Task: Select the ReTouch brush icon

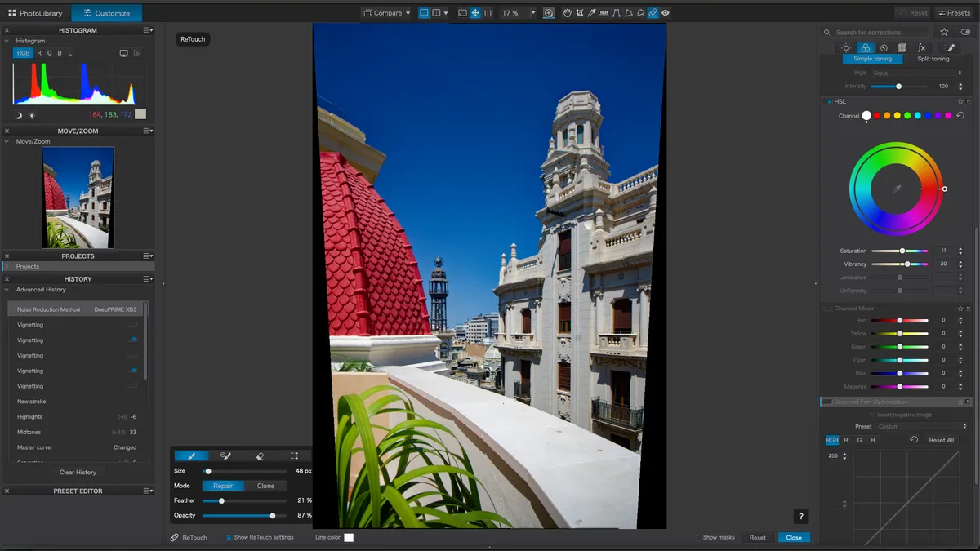Action: pos(191,455)
